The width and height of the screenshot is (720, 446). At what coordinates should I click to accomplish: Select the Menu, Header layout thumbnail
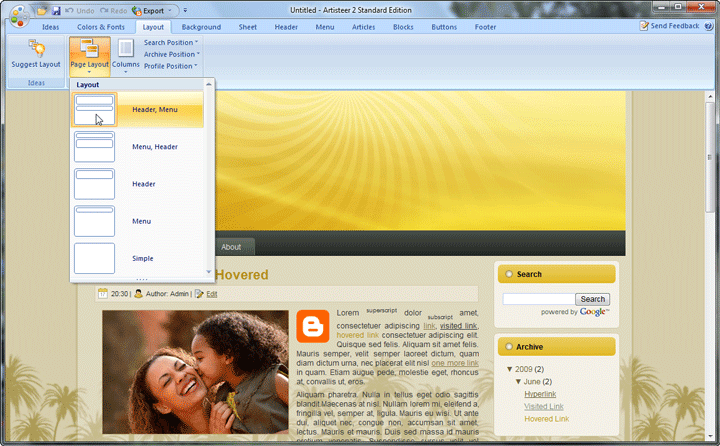[95, 147]
